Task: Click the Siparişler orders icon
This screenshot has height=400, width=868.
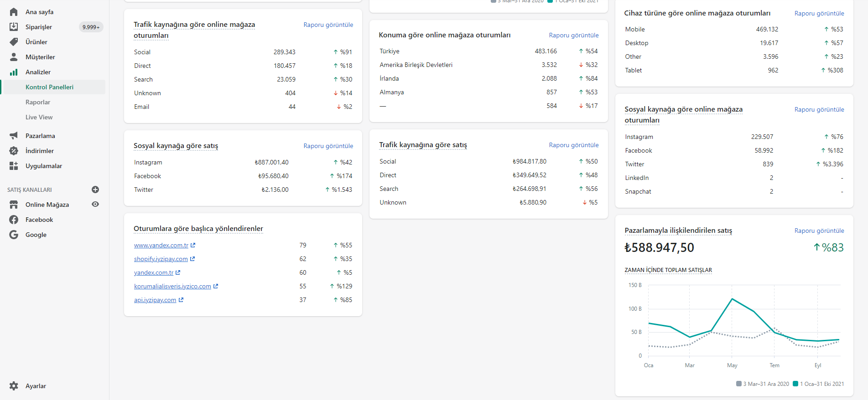Action: (14, 27)
